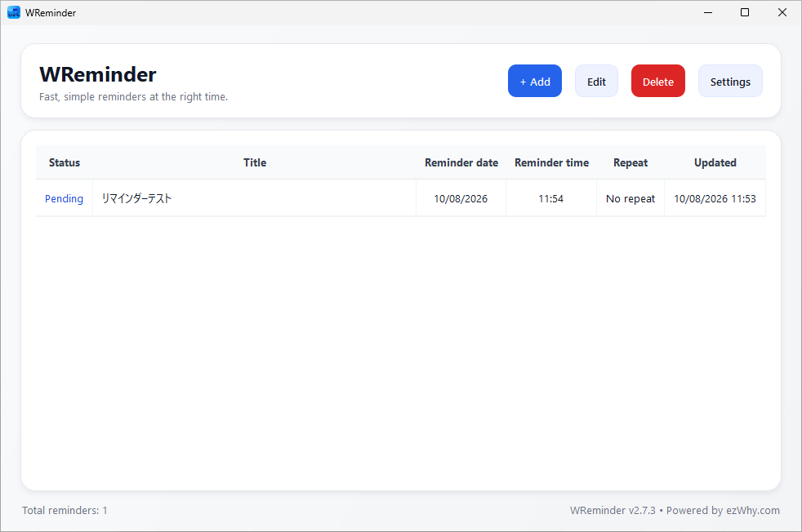
Task: Sort by the Title column header
Action: tap(255, 162)
